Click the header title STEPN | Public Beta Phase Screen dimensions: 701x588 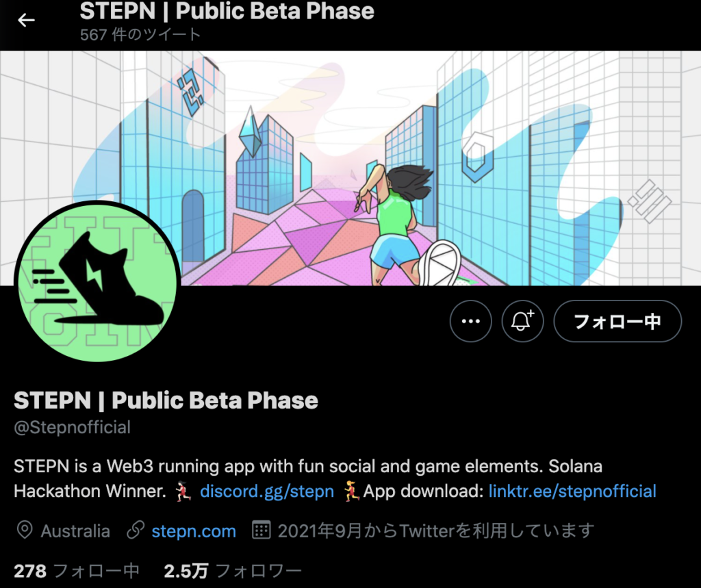[x=227, y=11]
